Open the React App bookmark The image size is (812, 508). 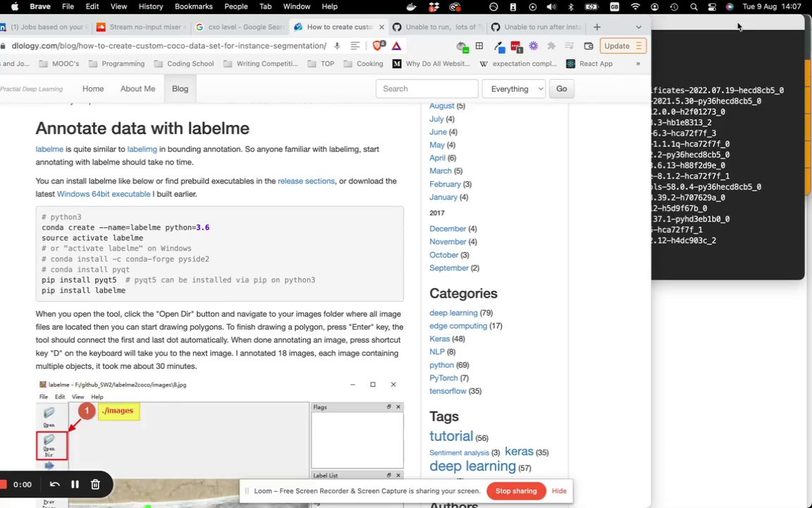click(589, 64)
